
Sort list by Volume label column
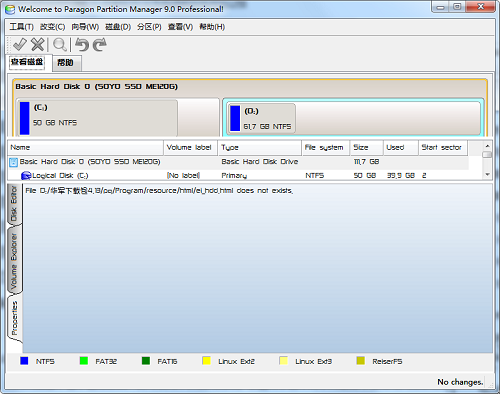[191, 148]
